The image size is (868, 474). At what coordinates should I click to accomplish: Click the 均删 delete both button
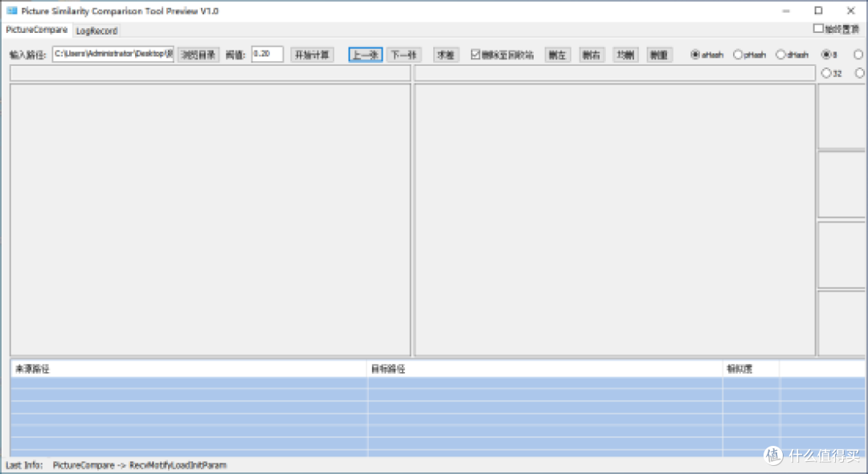tap(625, 55)
